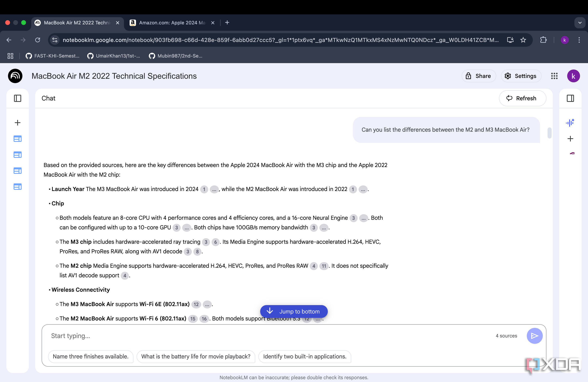The width and height of the screenshot is (588, 382).
Task: Click the chat scrollbar thumb
Action: click(549, 133)
